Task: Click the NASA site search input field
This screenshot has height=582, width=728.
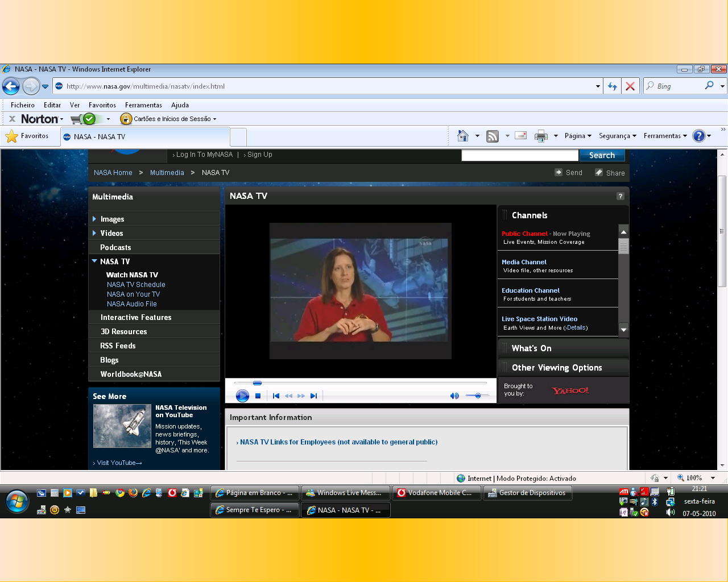Action: (x=520, y=155)
